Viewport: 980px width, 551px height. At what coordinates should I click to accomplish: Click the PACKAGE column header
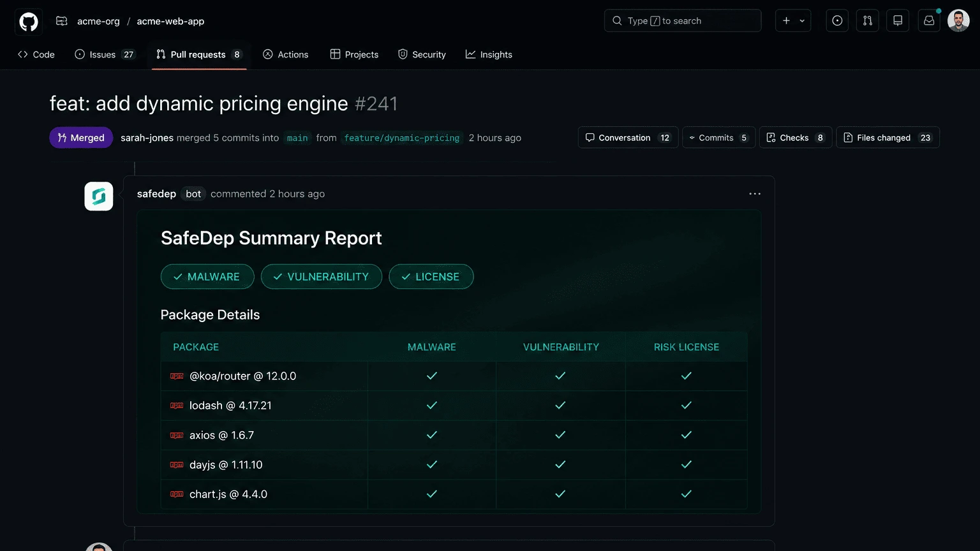point(196,347)
